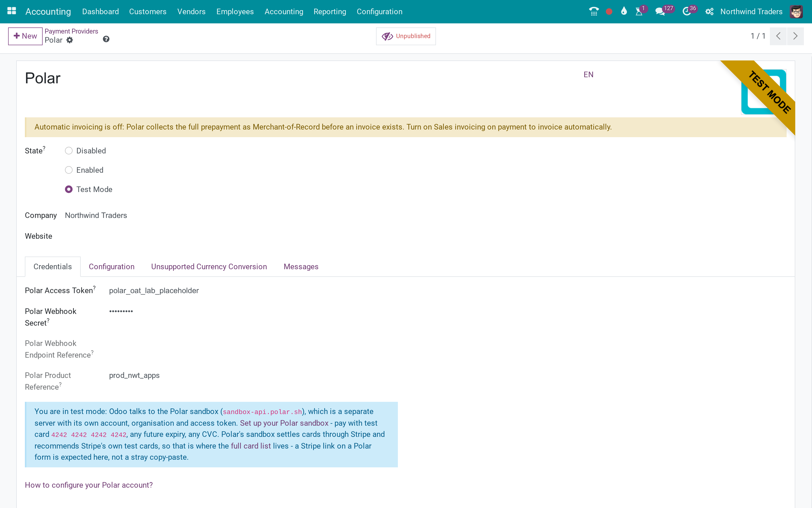
Task: Open the debug tools gears icon
Action: (x=709, y=11)
